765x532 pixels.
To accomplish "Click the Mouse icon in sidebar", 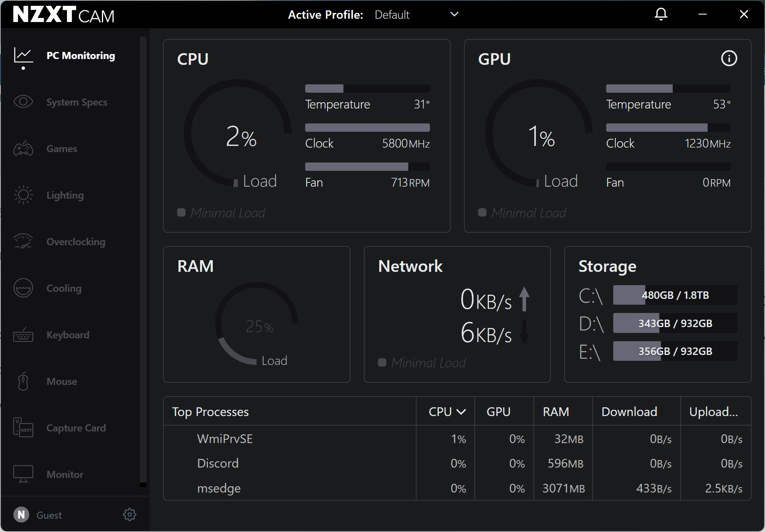I will tap(23, 381).
